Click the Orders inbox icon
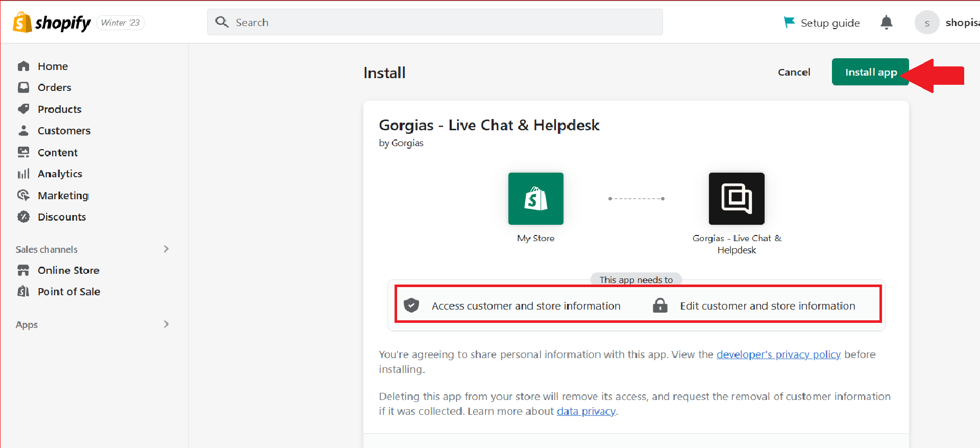 [x=23, y=87]
